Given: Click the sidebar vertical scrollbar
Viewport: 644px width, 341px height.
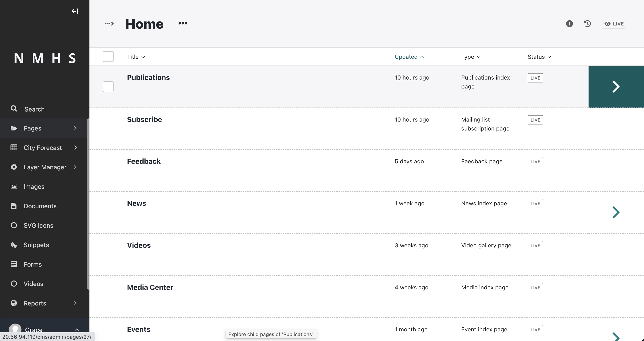Looking at the screenshot, I should coord(88,204).
